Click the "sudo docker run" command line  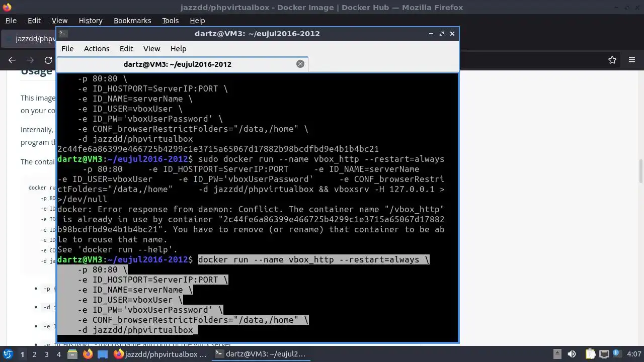(321, 159)
